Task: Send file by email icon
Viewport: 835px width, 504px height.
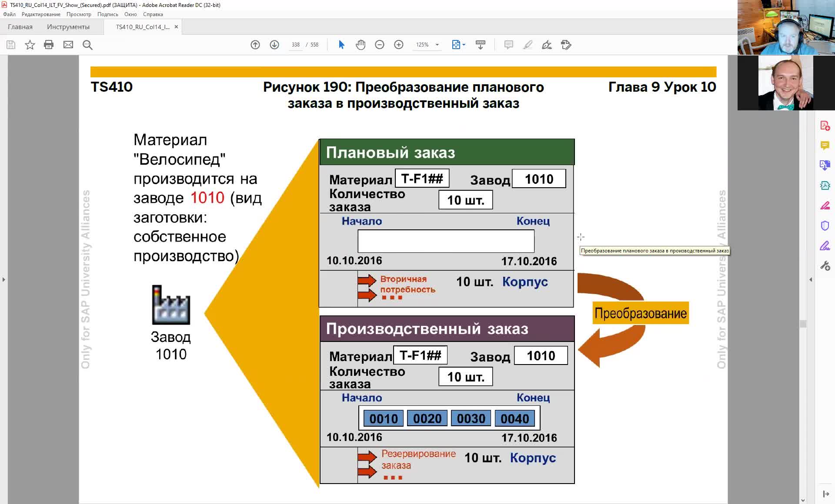Action: (x=68, y=45)
